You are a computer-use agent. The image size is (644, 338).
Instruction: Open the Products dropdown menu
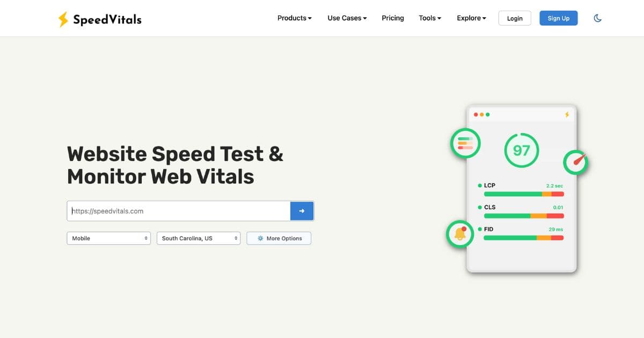tap(295, 18)
